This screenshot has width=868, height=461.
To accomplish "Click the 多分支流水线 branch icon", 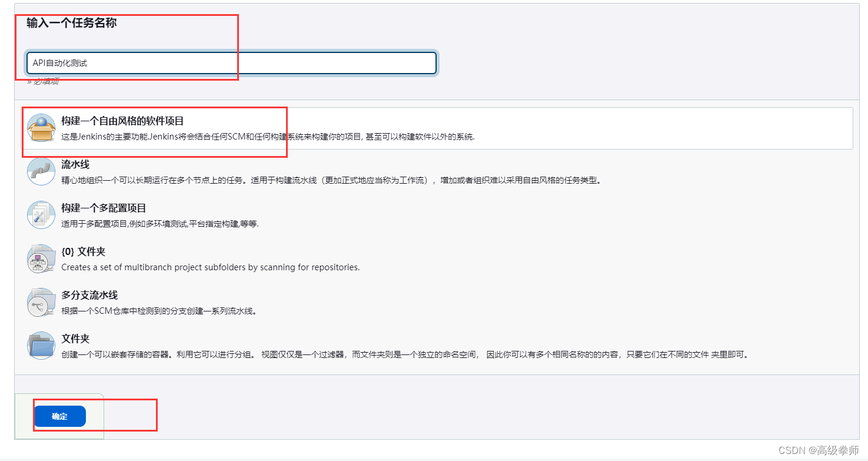I will [41, 302].
